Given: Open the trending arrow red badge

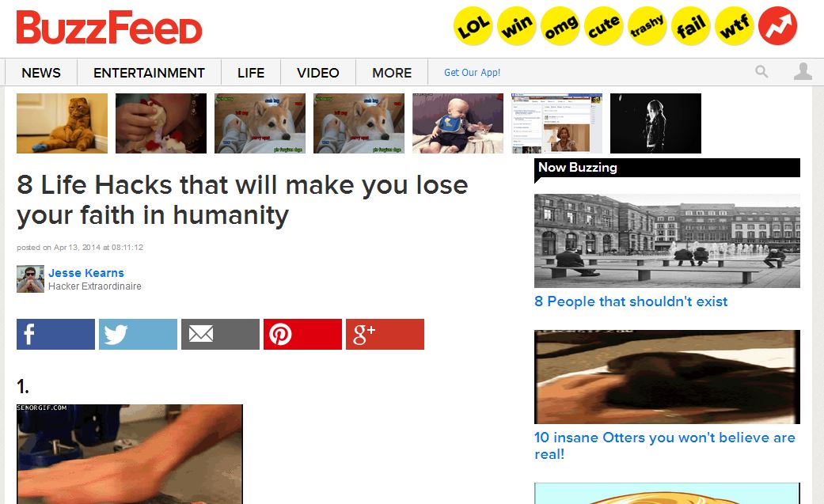Looking at the screenshot, I should (778, 26).
